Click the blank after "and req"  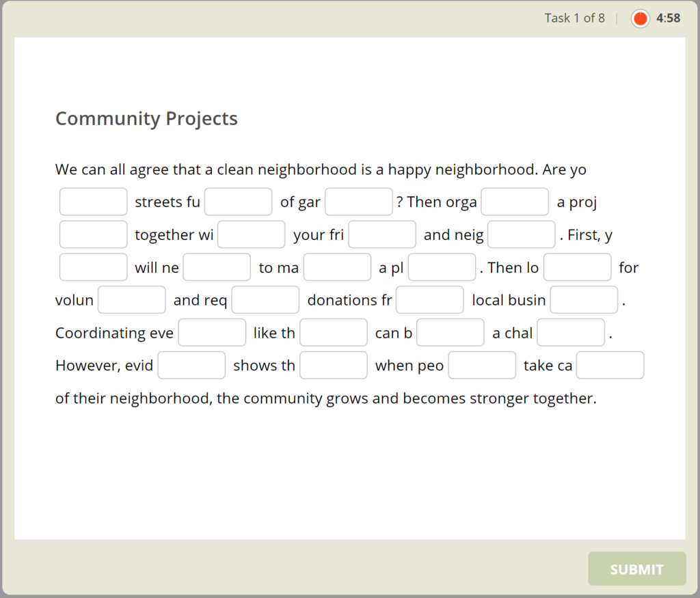pyautogui.click(x=265, y=300)
